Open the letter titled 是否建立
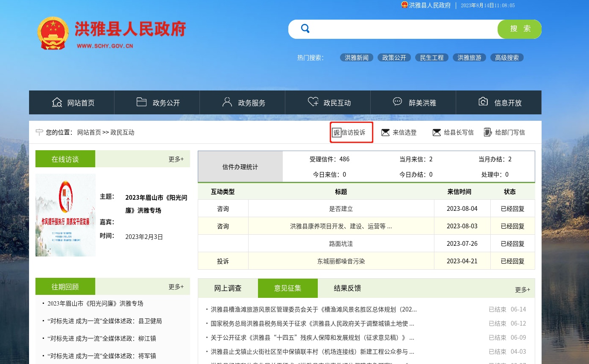 tap(341, 209)
